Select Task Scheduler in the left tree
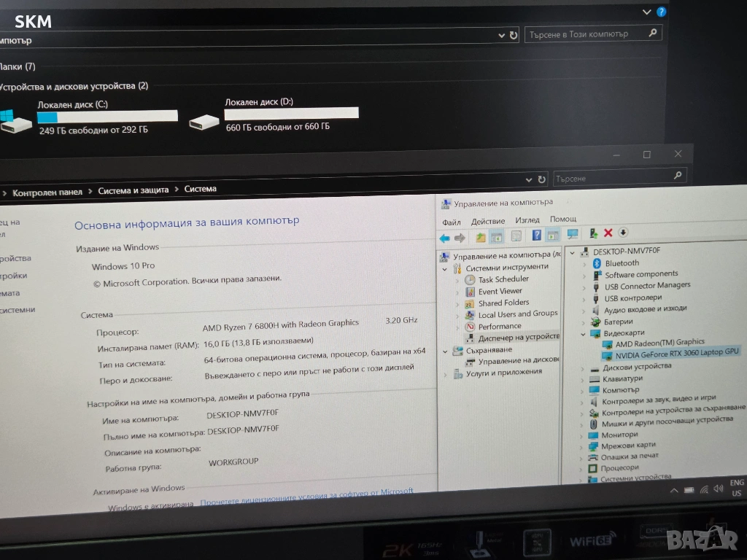The height and width of the screenshot is (560, 747). click(503, 279)
